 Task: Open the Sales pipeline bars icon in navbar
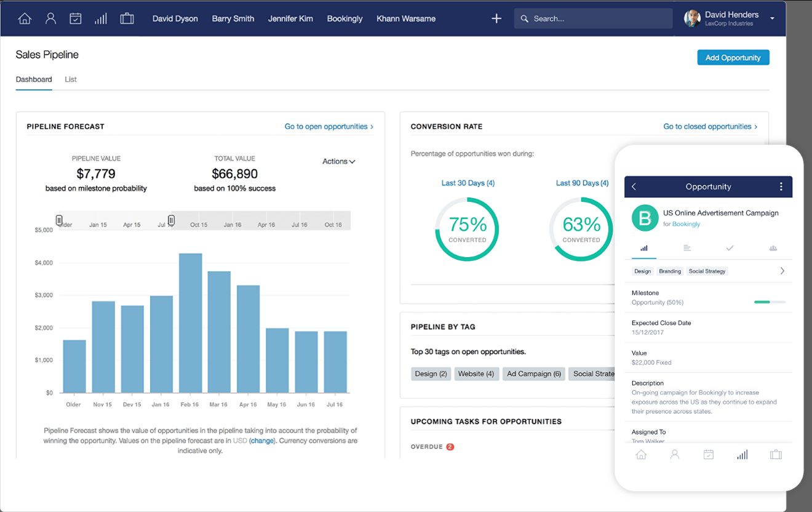(x=101, y=18)
